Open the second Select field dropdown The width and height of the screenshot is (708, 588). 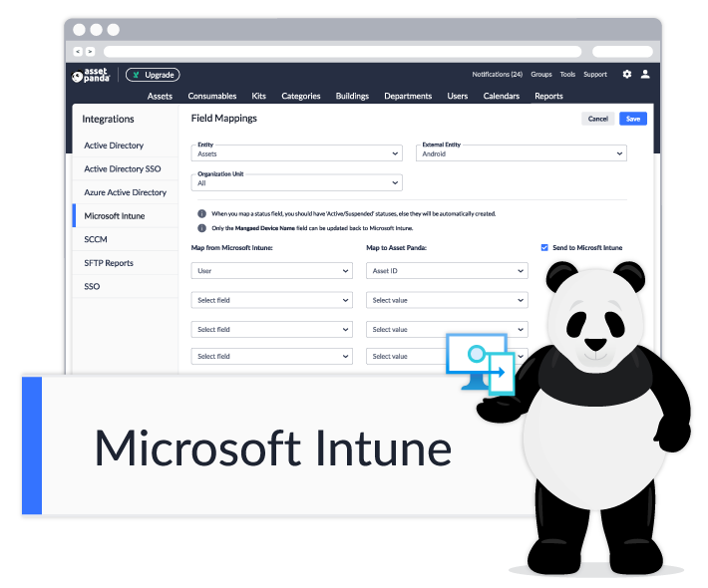click(272, 330)
